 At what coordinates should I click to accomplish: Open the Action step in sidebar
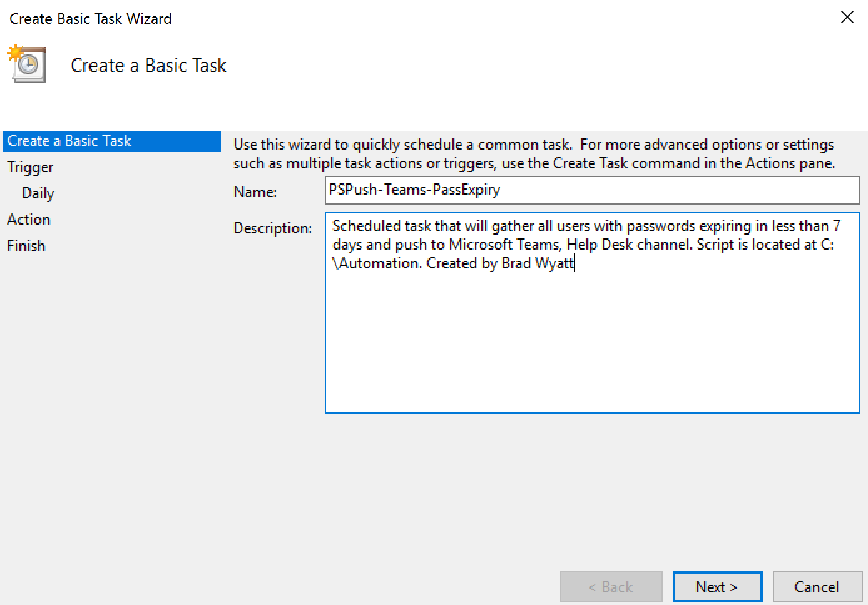click(x=29, y=220)
